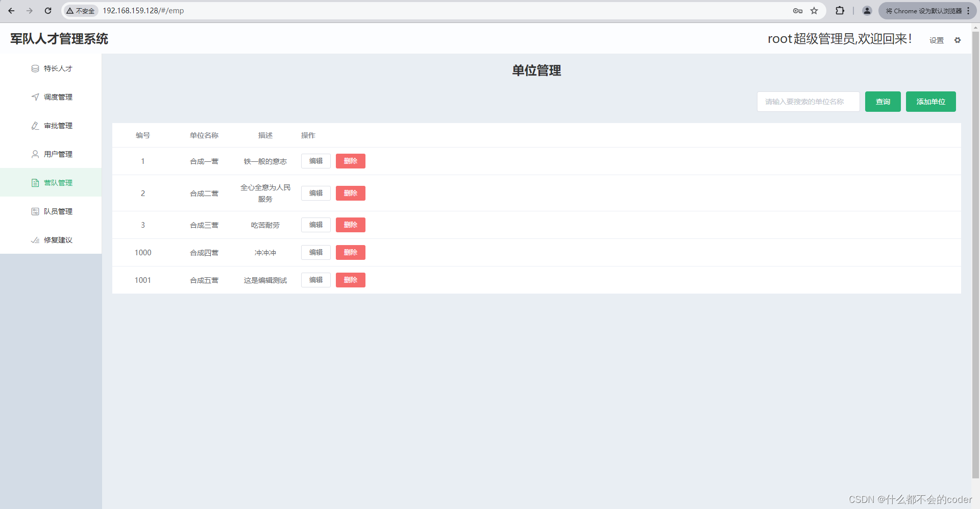Open the 调度管理 menu item
The width and height of the screenshot is (980, 509).
click(x=51, y=97)
